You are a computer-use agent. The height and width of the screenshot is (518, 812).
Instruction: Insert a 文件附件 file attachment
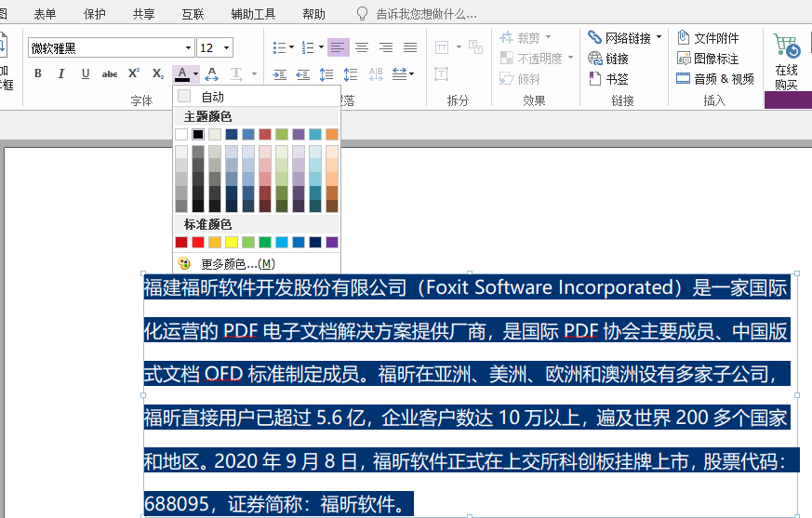coord(708,38)
